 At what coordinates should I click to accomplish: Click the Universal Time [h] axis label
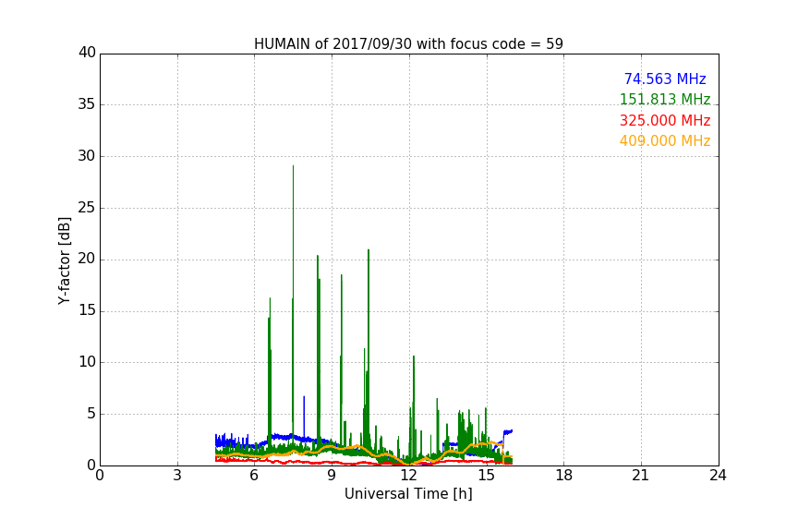[x=408, y=494]
